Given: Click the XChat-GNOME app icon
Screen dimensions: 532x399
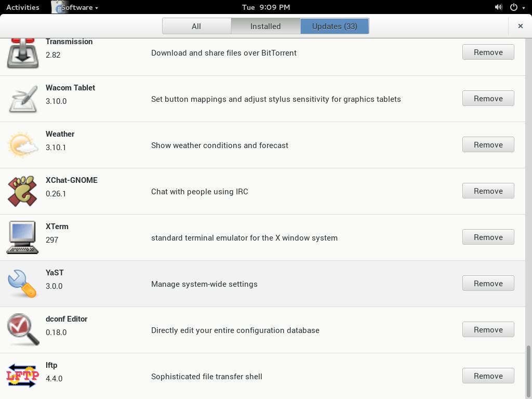Looking at the screenshot, I should click(23, 191).
